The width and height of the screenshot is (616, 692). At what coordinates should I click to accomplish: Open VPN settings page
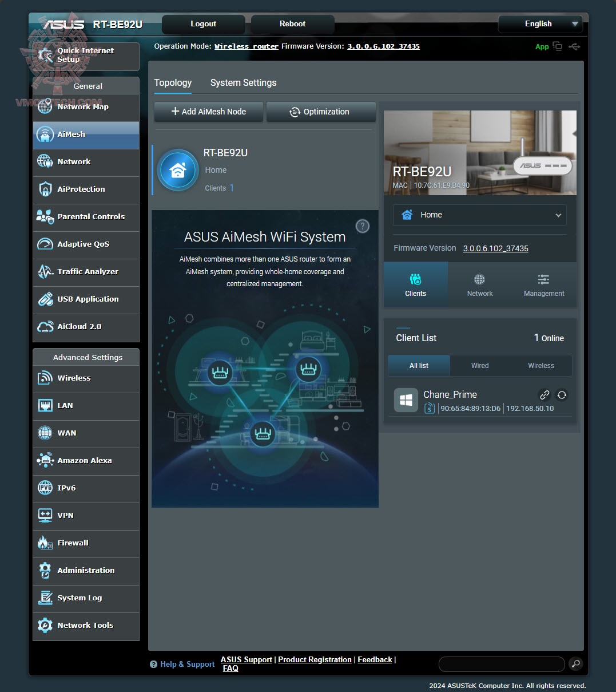pyautogui.click(x=86, y=516)
